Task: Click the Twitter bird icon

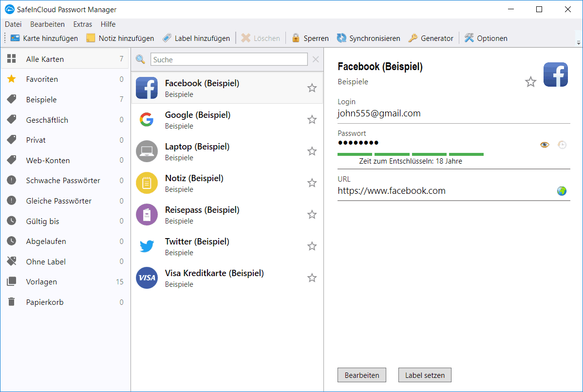Action: 147,246
